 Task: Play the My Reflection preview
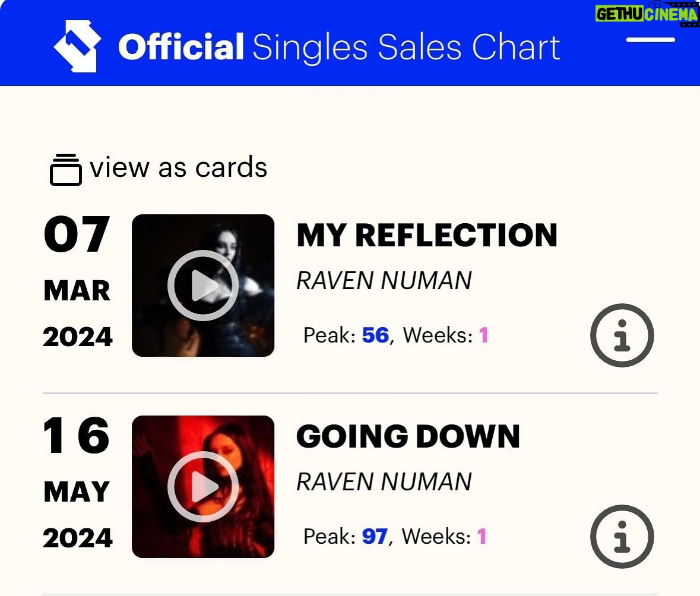click(203, 286)
